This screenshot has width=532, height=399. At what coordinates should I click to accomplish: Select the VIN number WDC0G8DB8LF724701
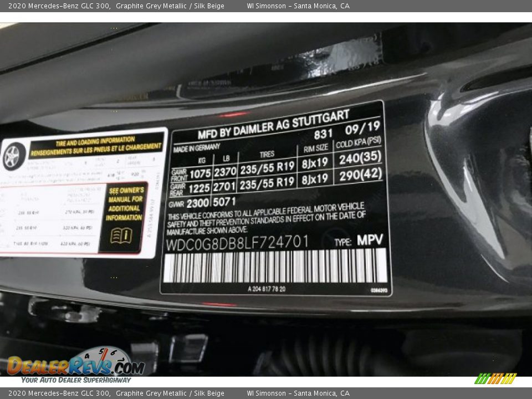(x=237, y=242)
